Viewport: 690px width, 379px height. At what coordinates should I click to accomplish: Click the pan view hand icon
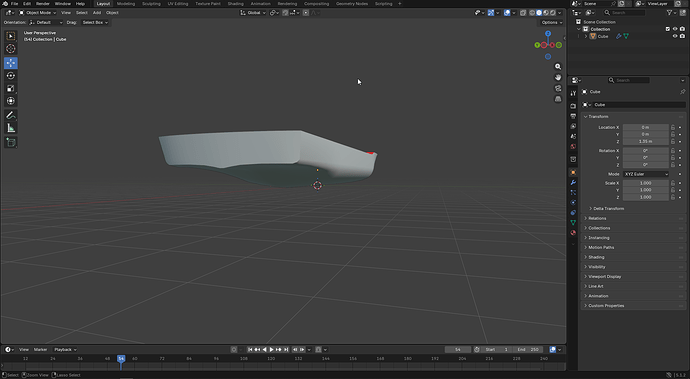[x=558, y=77]
